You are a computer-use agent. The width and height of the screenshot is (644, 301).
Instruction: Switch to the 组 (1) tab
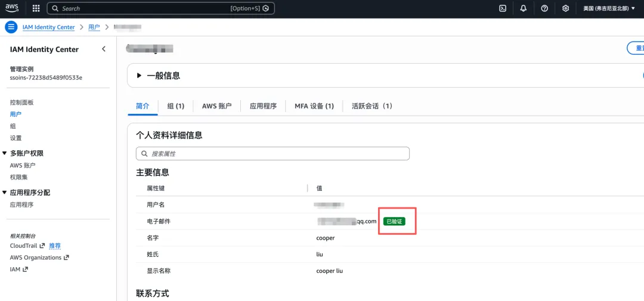175,106
